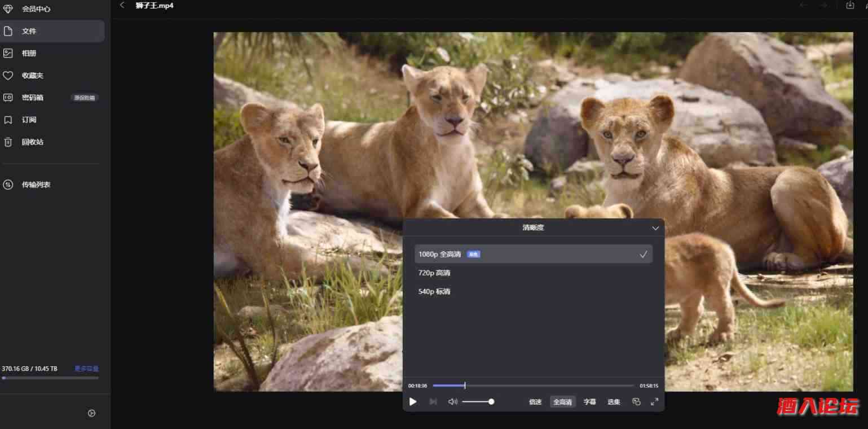Select 文件 in the sidebar
The height and width of the screenshot is (429, 868).
[29, 31]
